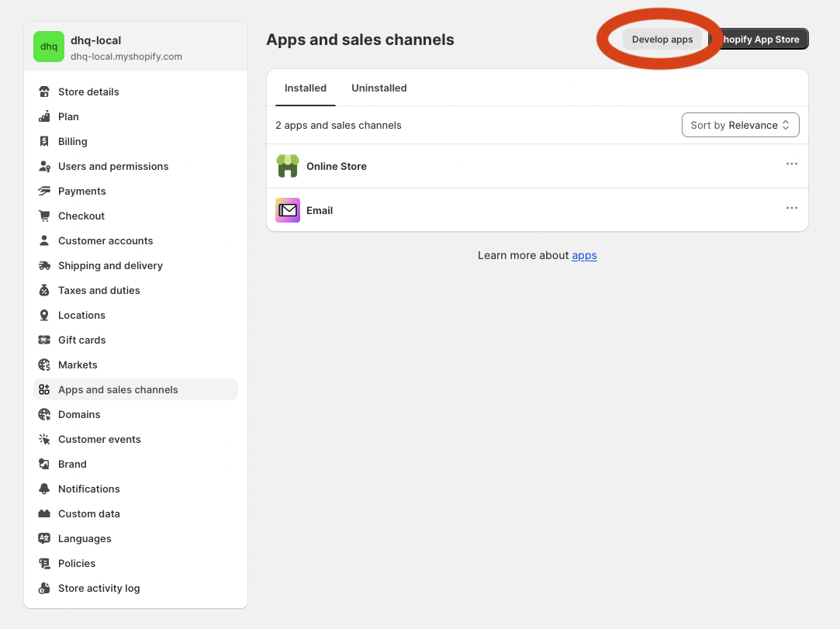
Task: Click the Domains globe icon
Action: coord(44,414)
